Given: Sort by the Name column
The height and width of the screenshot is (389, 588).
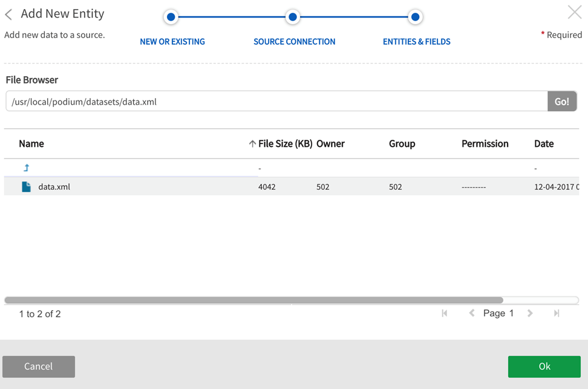Looking at the screenshot, I should (x=31, y=143).
